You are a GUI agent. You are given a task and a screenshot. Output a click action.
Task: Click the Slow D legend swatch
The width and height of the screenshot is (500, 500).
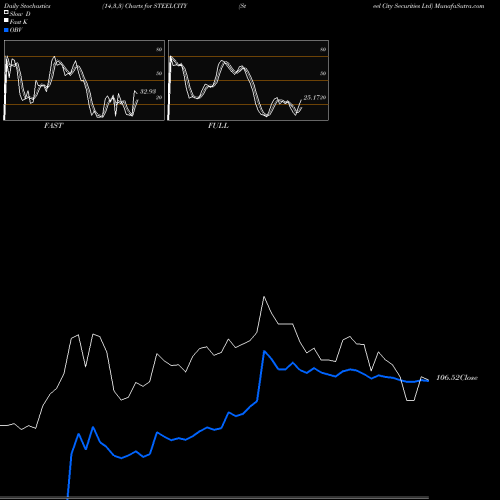(x=6, y=12)
